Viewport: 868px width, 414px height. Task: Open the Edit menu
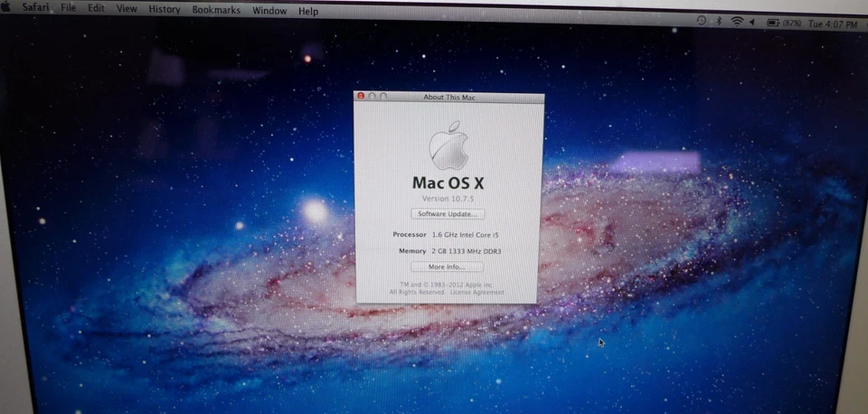click(97, 9)
